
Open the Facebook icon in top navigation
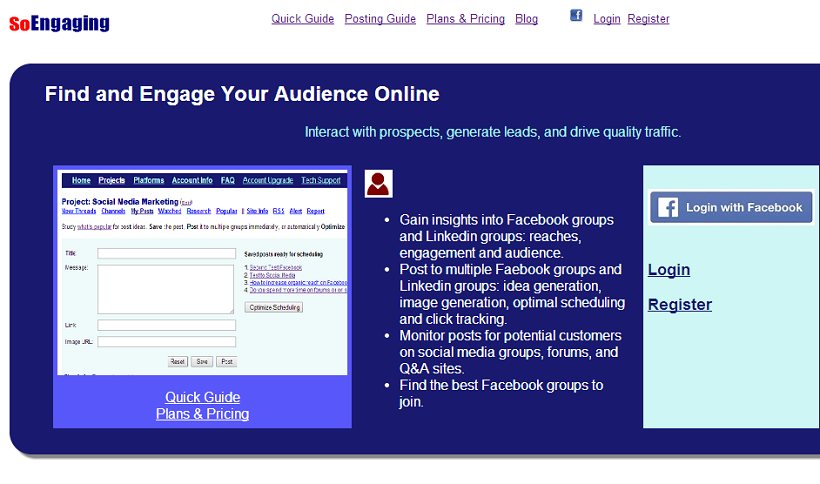point(576,15)
